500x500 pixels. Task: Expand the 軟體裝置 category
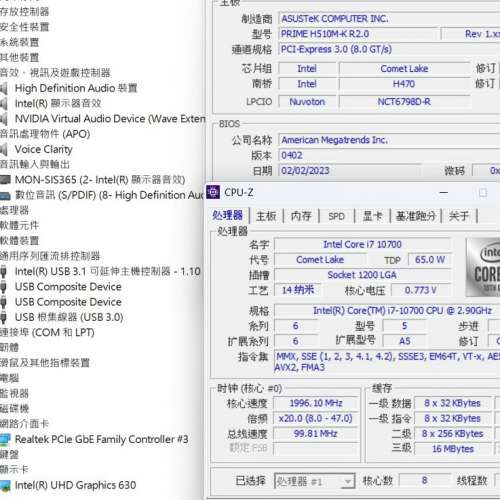click(x=19, y=241)
